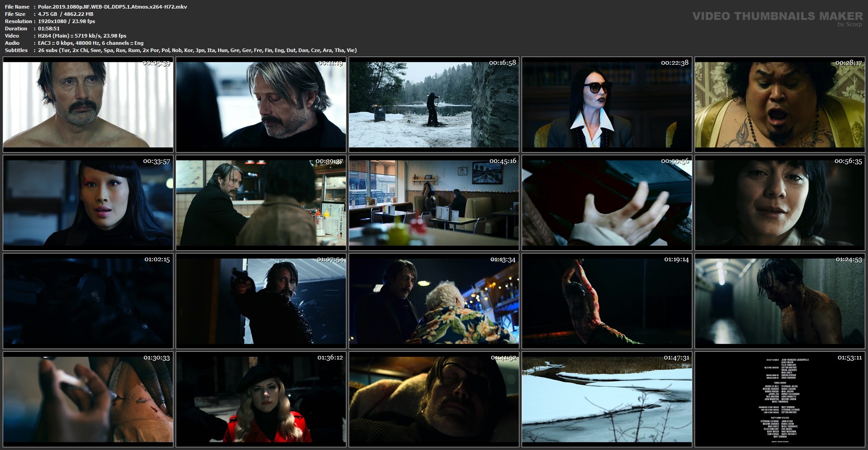Click the 00:56:35 timestamp label
The height and width of the screenshot is (450, 868).
[x=848, y=161]
